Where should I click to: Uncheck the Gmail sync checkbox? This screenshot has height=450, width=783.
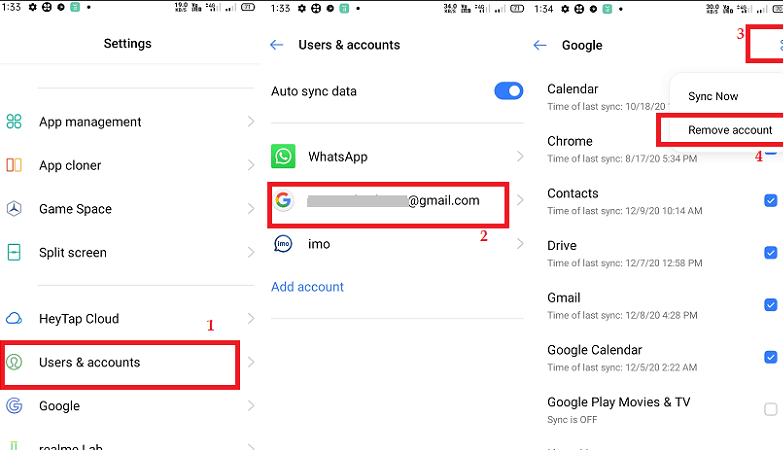coord(771,305)
